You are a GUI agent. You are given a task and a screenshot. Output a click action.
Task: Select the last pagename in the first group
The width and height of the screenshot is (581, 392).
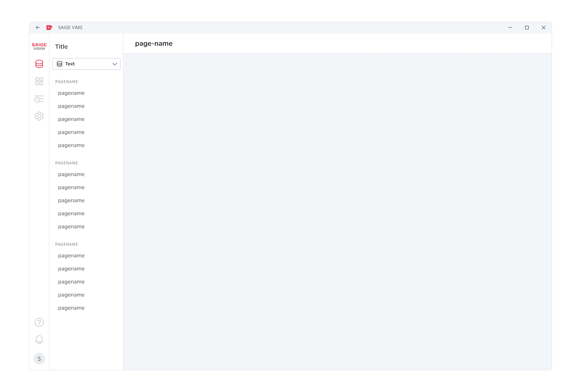(71, 145)
